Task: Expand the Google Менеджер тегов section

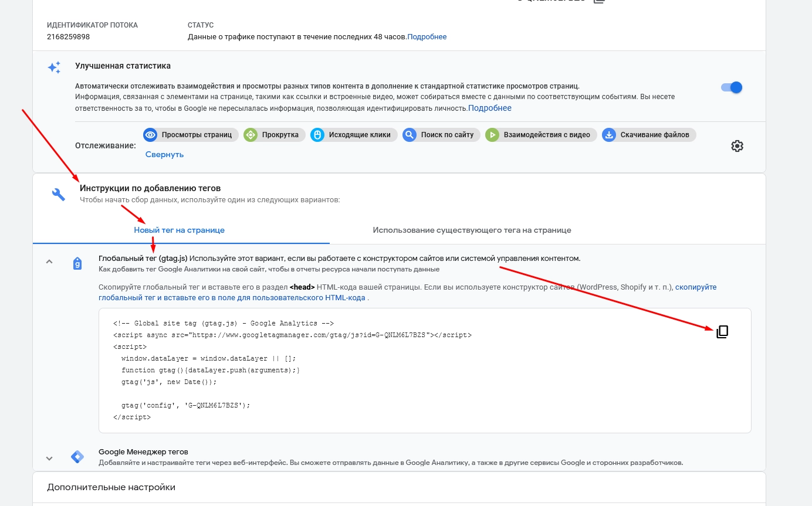Action: (x=49, y=459)
